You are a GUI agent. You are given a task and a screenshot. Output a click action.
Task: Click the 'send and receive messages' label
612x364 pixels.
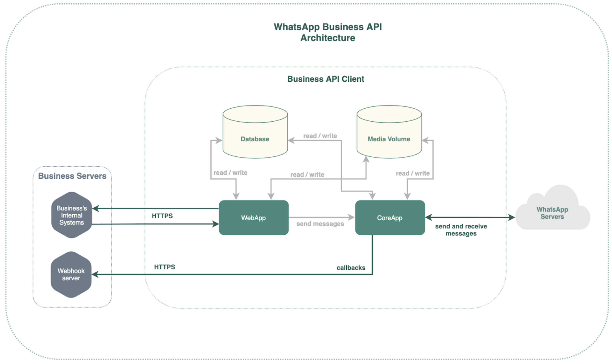pyautogui.click(x=461, y=230)
